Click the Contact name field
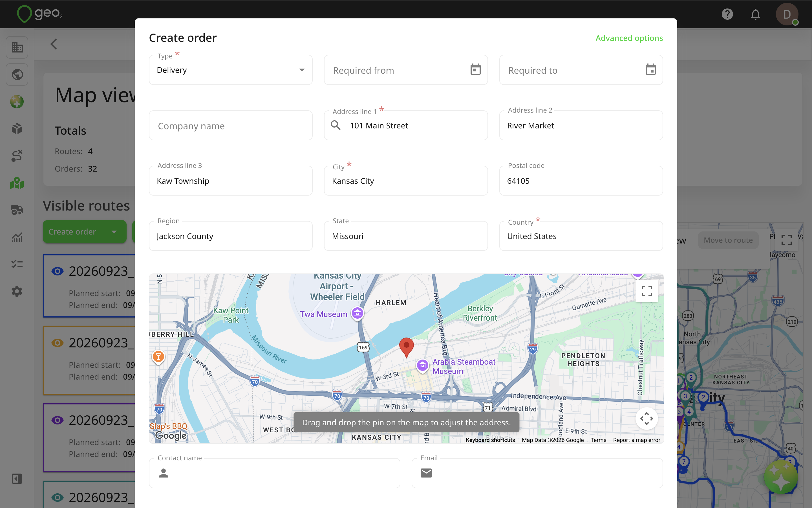This screenshot has width=812, height=508. (x=275, y=473)
